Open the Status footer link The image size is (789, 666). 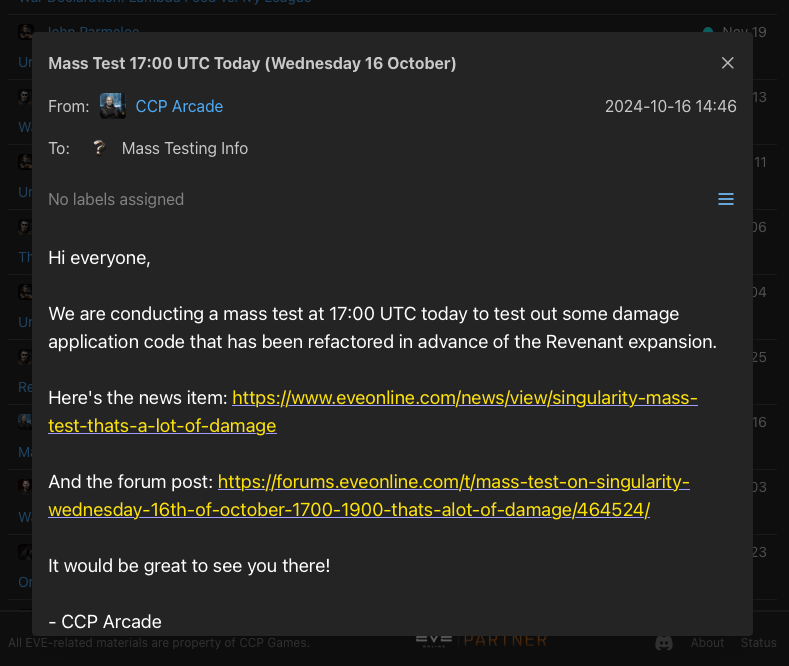pos(758,642)
